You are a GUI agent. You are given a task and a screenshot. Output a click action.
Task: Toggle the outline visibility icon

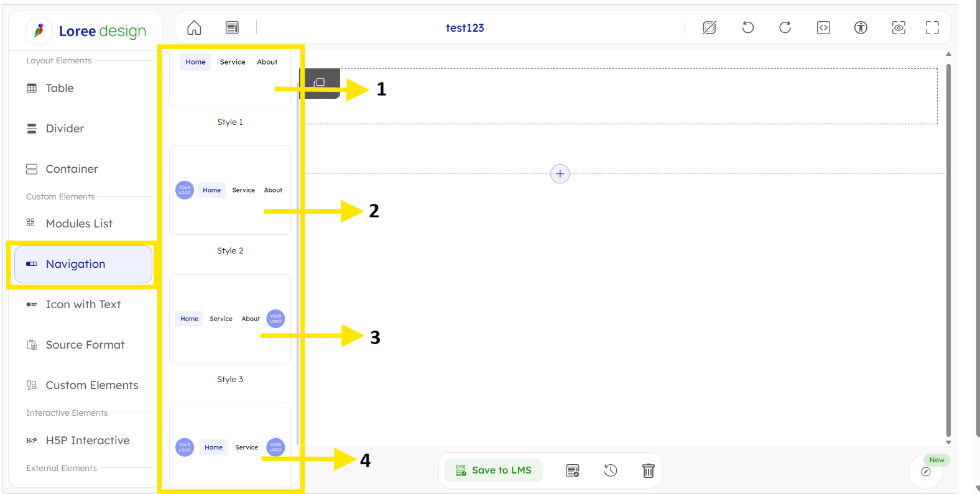(x=710, y=27)
